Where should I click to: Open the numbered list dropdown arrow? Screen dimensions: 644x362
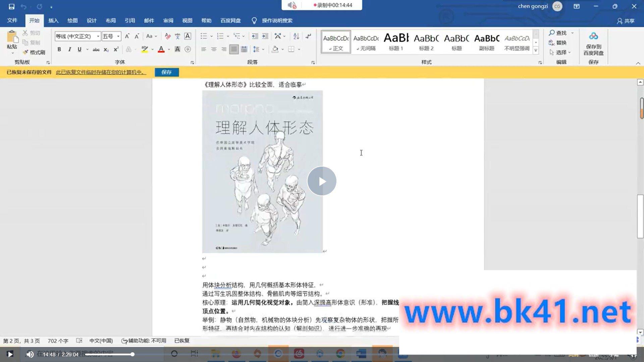click(x=228, y=36)
